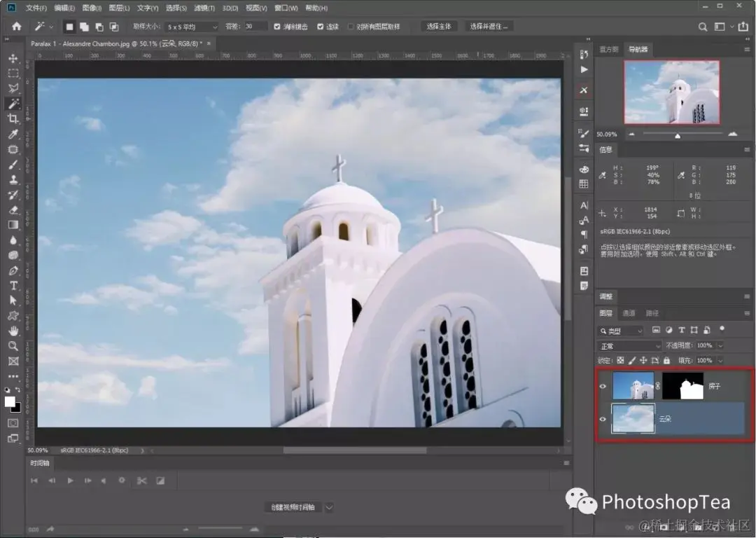Toggle layer filter on/off switch
The width and height of the screenshot is (756, 538).
click(x=722, y=329)
